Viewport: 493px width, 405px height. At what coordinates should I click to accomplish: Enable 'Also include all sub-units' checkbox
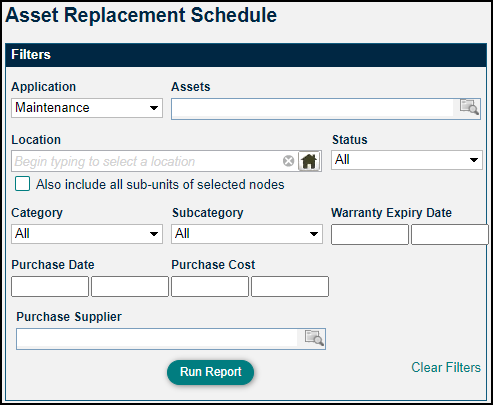pyautogui.click(x=22, y=184)
